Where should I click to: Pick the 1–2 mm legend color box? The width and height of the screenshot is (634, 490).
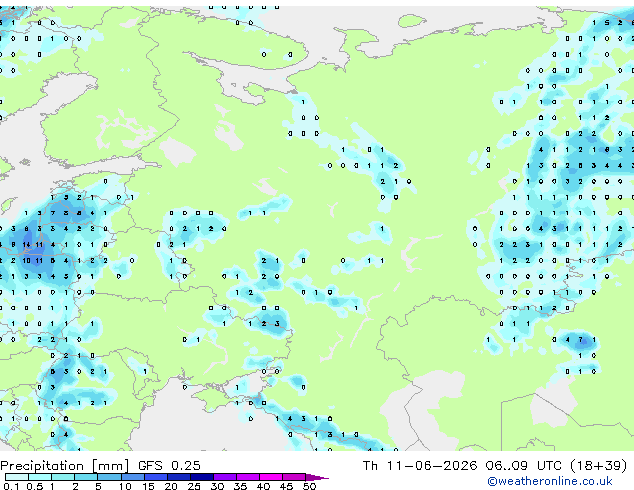[x=63, y=477]
